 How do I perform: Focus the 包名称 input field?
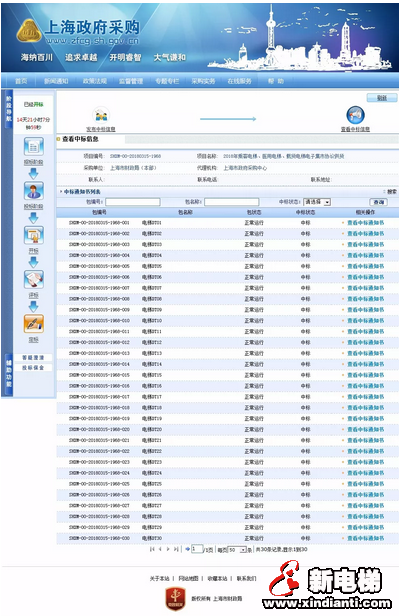pyautogui.click(x=231, y=202)
